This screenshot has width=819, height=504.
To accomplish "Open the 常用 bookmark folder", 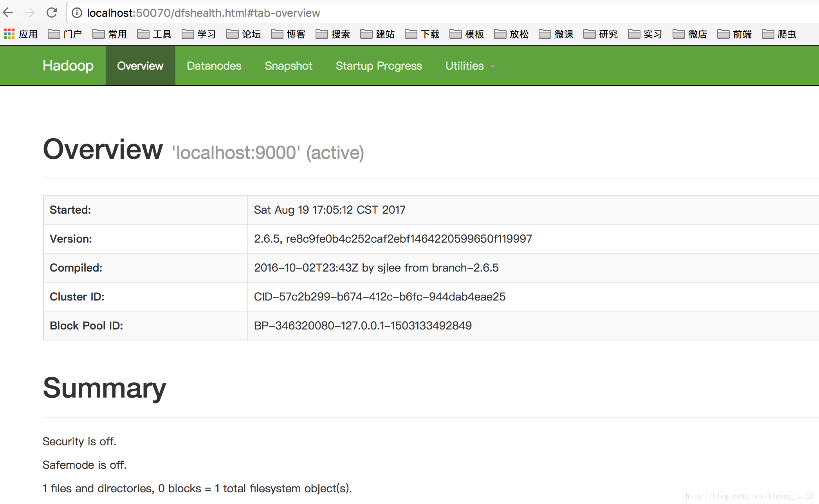I will (110, 34).
